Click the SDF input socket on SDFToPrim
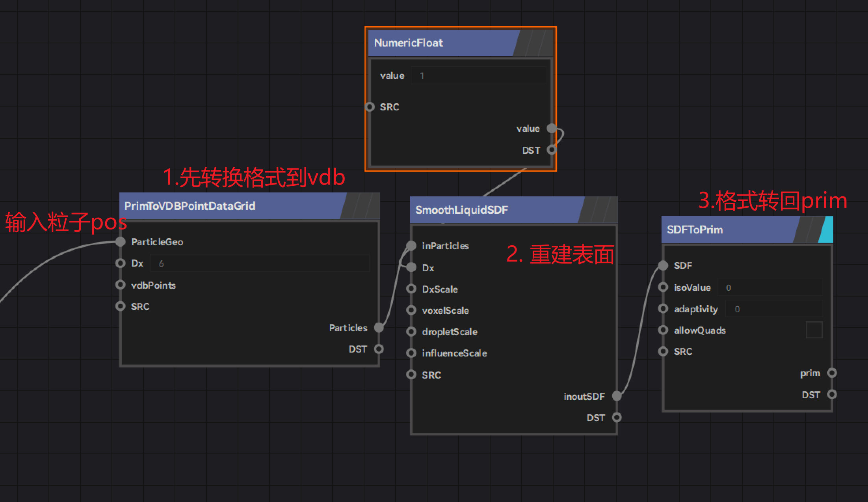The width and height of the screenshot is (868, 502). point(664,265)
